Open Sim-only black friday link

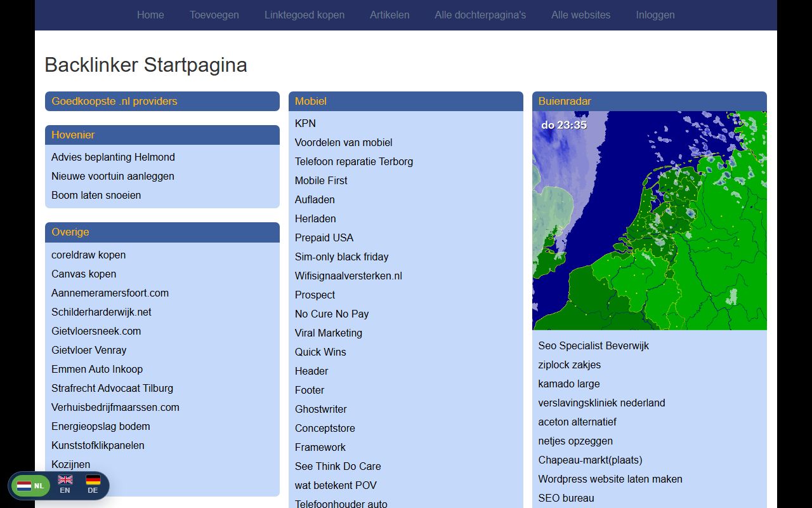342,257
